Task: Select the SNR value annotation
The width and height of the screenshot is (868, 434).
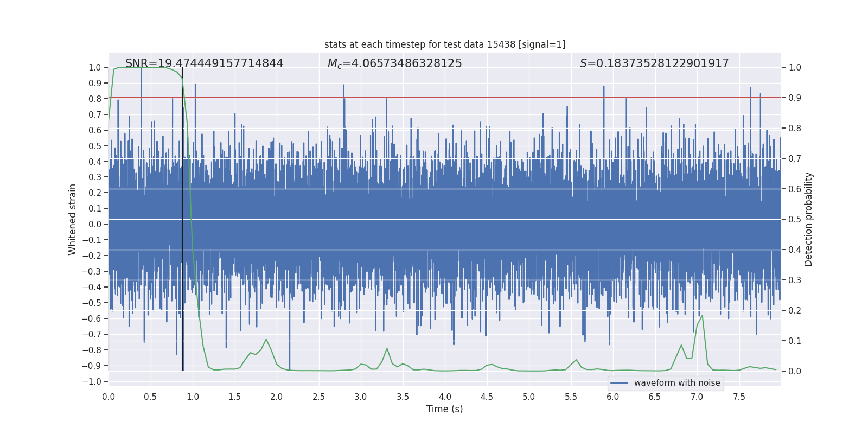Action: (x=204, y=63)
